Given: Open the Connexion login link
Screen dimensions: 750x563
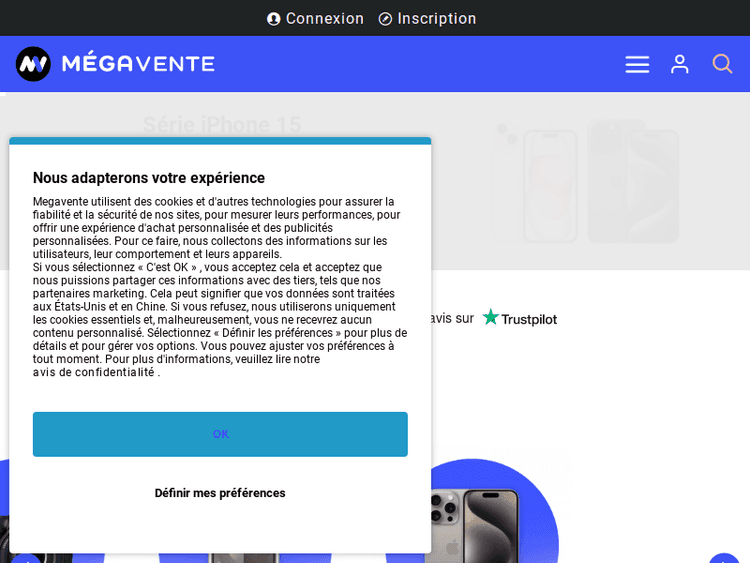Looking at the screenshot, I should 315,19.
